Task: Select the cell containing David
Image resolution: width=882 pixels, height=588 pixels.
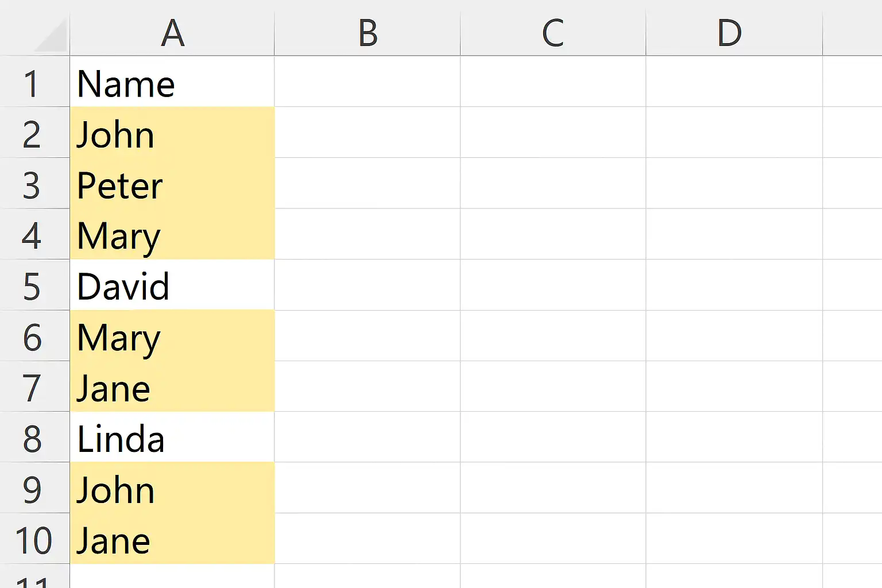Action: coord(172,286)
